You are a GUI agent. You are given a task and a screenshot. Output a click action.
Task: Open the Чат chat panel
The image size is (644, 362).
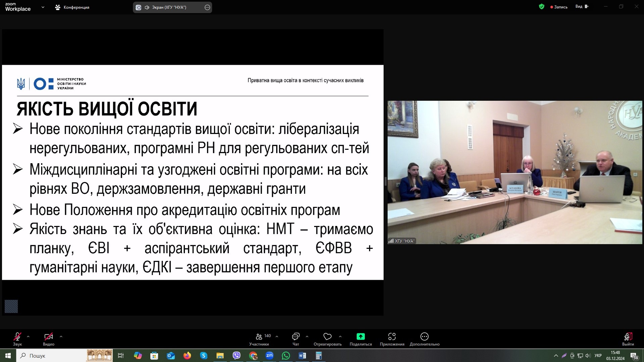[x=296, y=338]
